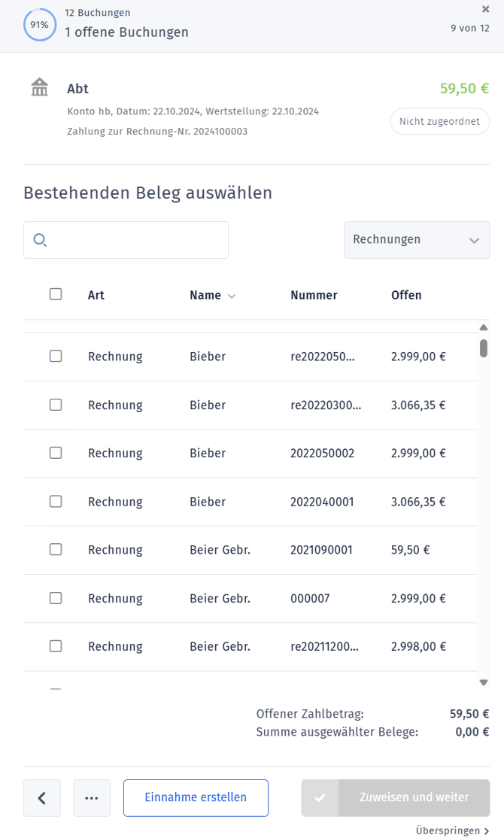
Task: Click the 91% progress circle
Action: [x=40, y=25]
